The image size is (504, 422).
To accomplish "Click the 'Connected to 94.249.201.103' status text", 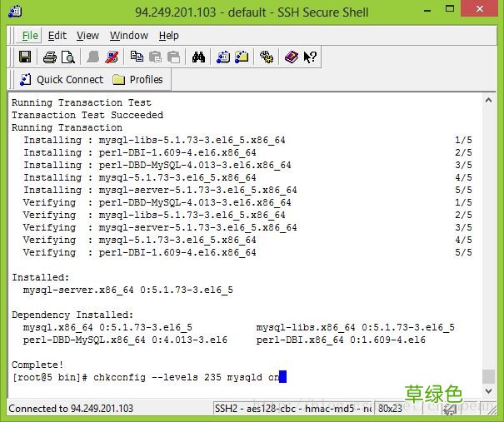I will click(x=71, y=409).
